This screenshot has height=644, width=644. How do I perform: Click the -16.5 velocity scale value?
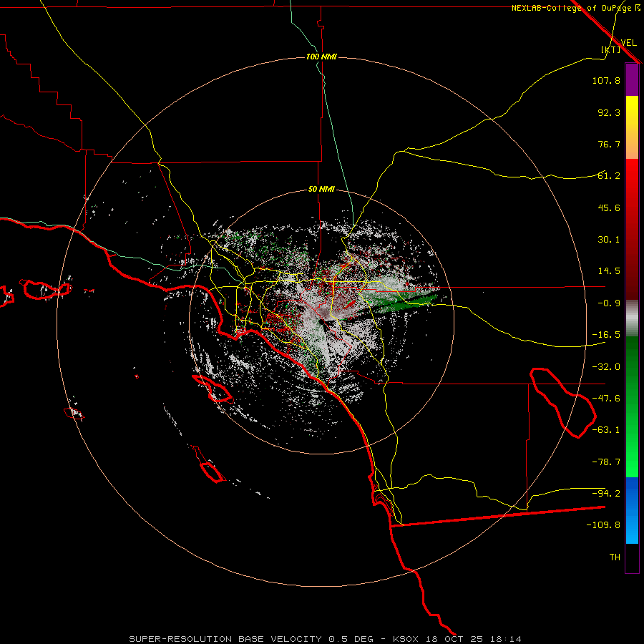tap(606, 335)
